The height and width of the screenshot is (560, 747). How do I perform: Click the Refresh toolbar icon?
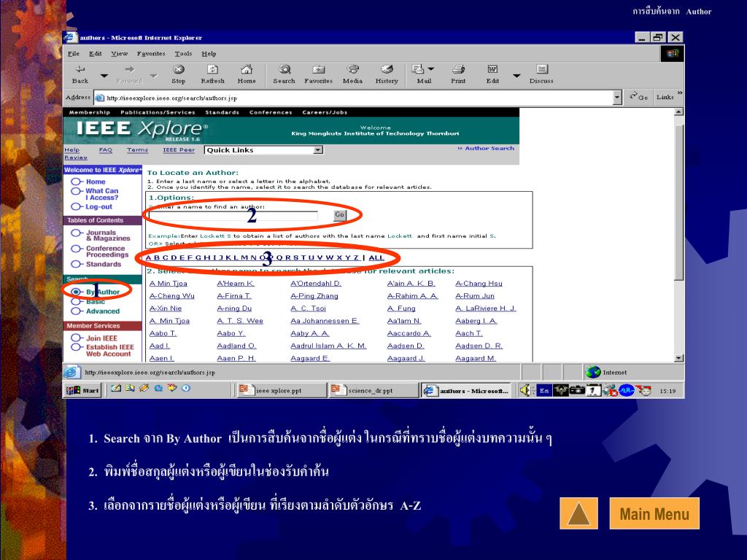[212, 74]
